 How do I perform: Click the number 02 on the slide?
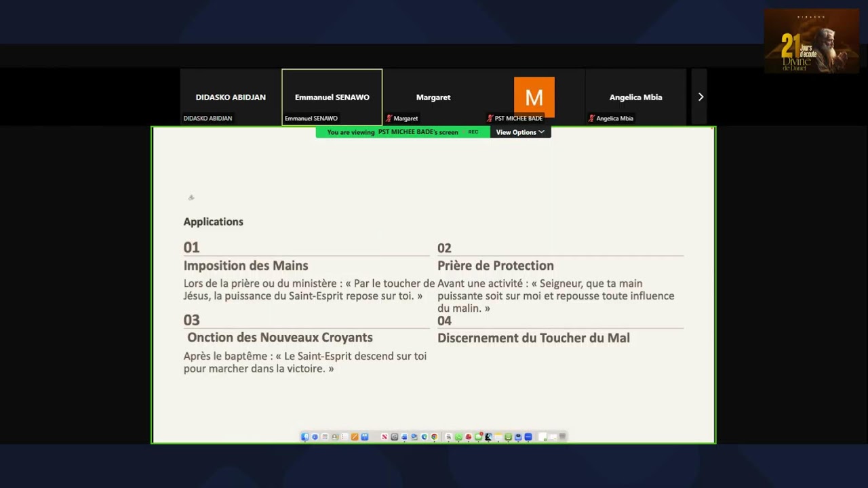tap(444, 248)
